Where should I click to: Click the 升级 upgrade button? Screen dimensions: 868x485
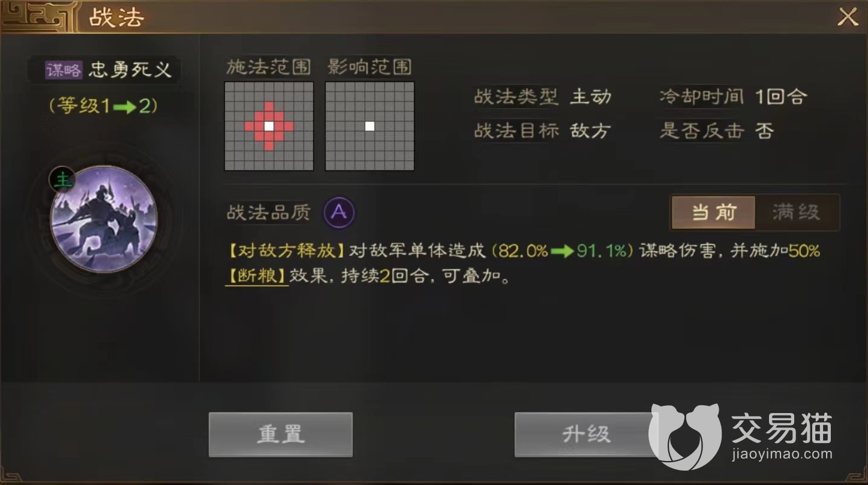pyautogui.click(x=586, y=435)
